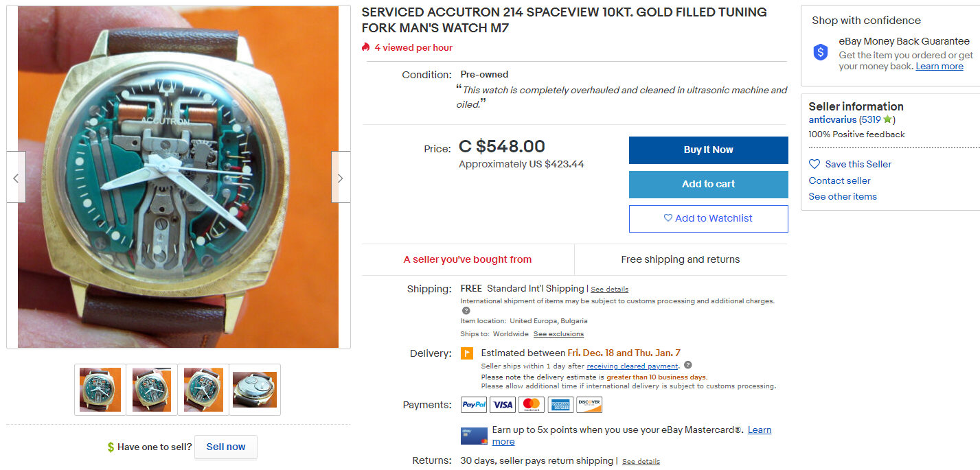Click the shipping info question mark icon
Screen dimensions: 980x470
[x=466, y=311]
